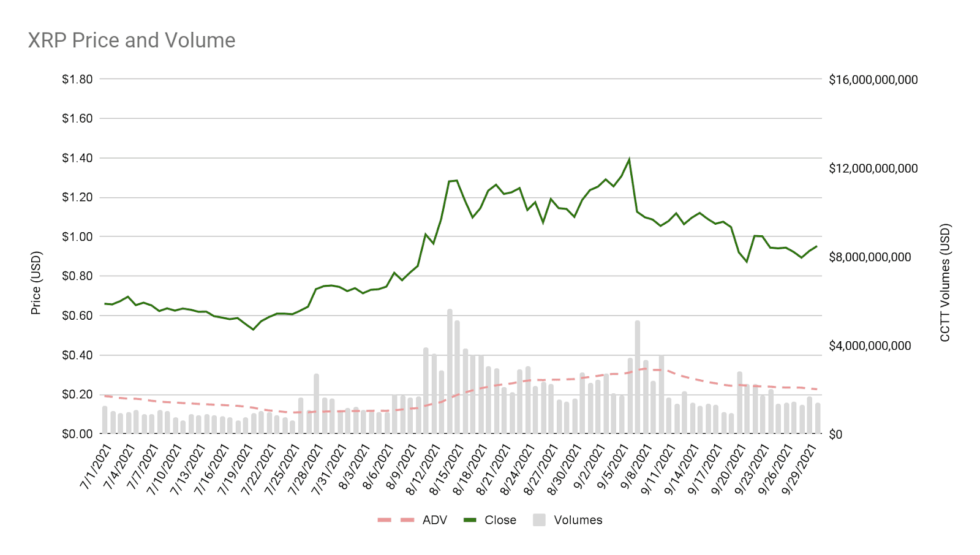
Task: Select the ADV legend label
Action: (434, 520)
